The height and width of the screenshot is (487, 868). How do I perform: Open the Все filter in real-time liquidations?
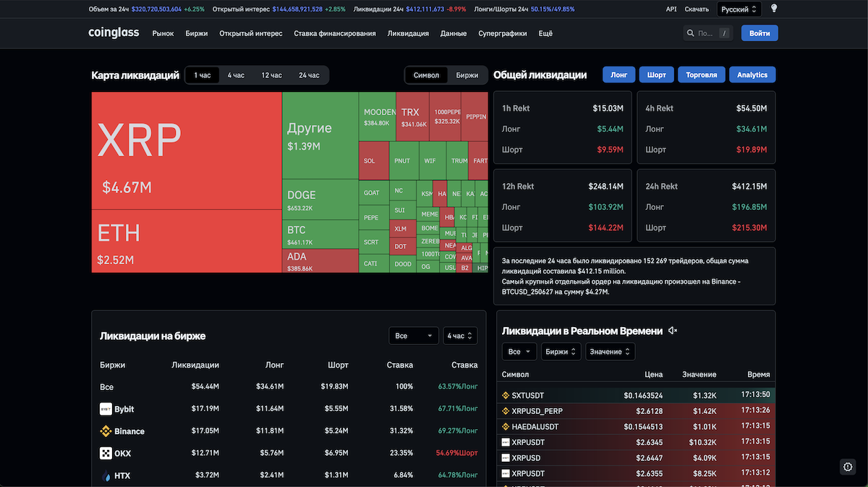click(x=519, y=352)
